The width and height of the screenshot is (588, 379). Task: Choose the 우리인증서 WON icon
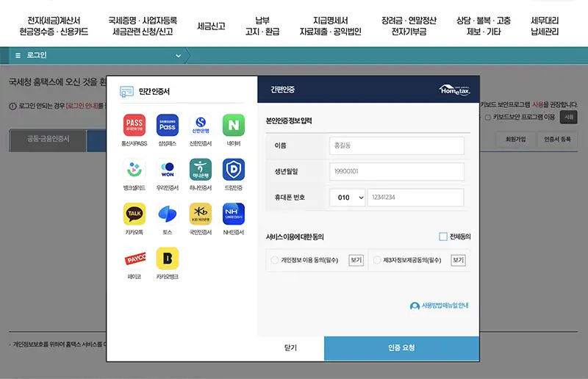[x=168, y=170]
